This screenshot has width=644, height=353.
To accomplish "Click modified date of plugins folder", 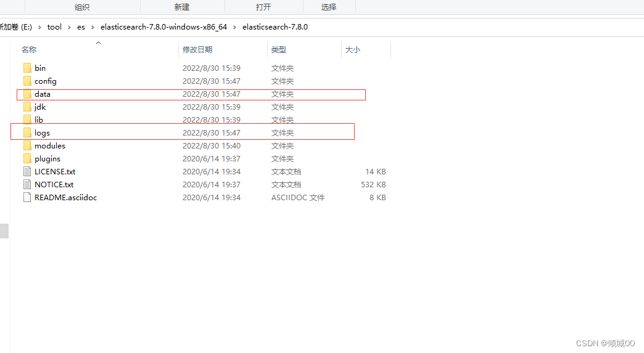I will (x=212, y=159).
